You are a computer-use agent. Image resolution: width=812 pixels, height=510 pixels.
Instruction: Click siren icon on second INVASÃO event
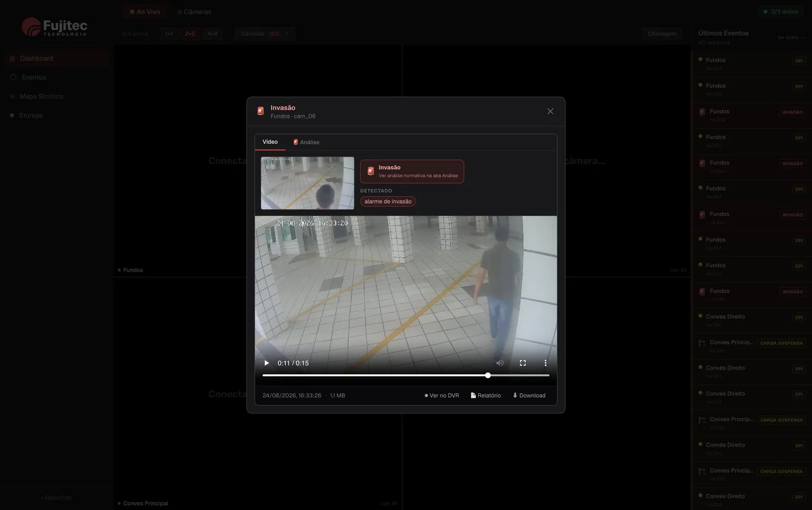[x=702, y=163]
